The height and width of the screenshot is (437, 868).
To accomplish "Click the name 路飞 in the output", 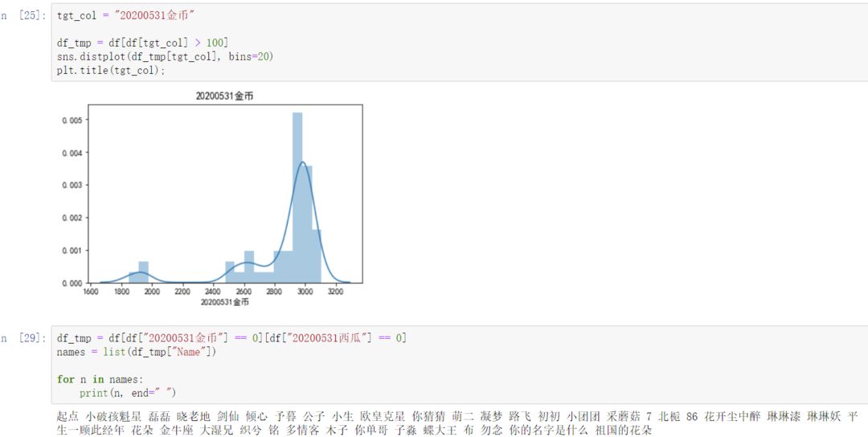I will click(x=520, y=416).
